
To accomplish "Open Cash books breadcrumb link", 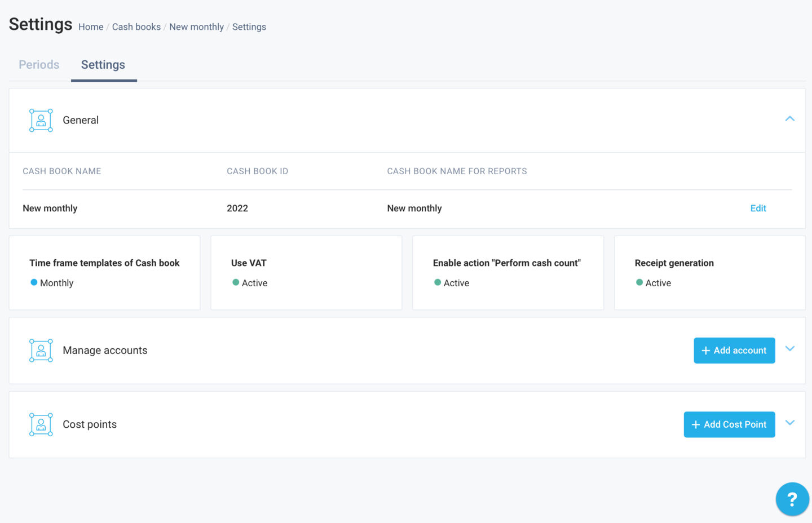I will pos(136,27).
